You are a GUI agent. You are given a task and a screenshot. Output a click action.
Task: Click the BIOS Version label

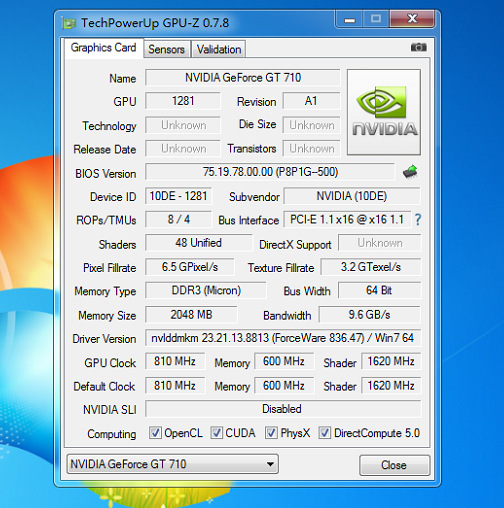[106, 174]
